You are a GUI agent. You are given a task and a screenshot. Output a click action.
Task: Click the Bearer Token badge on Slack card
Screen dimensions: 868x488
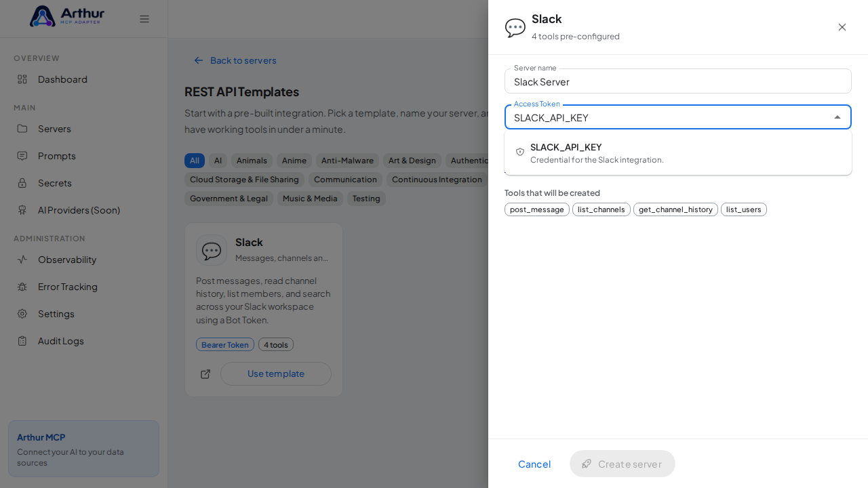pos(225,344)
